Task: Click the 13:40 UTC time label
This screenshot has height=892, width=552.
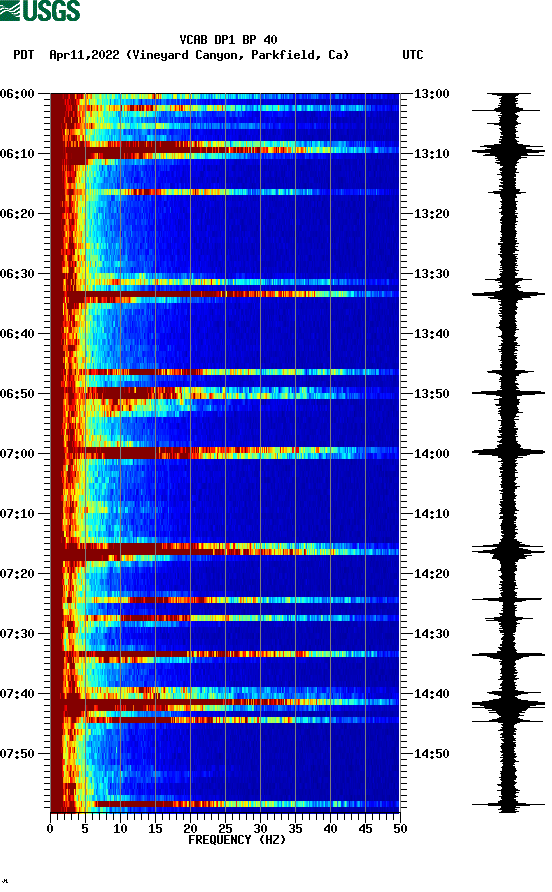Action: tap(431, 334)
